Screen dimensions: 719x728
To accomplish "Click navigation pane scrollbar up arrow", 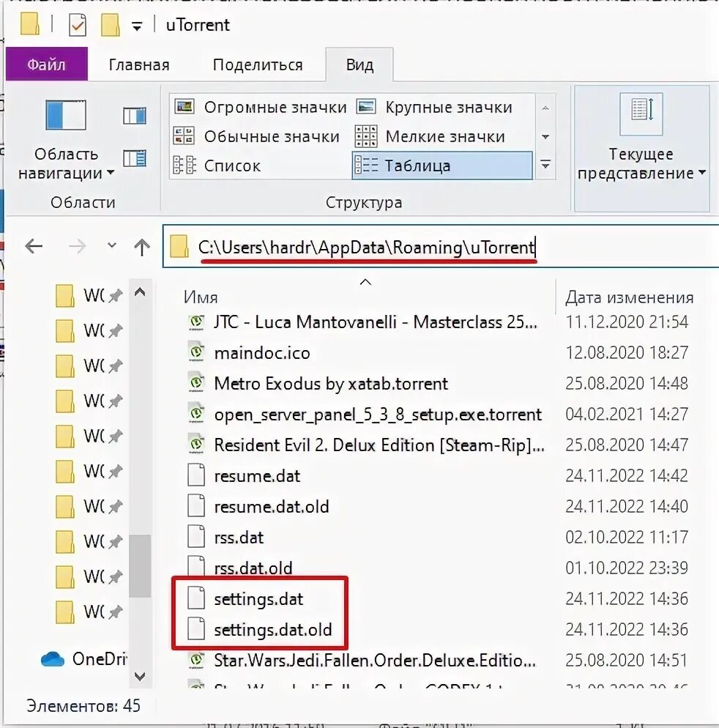I will tap(140, 292).
